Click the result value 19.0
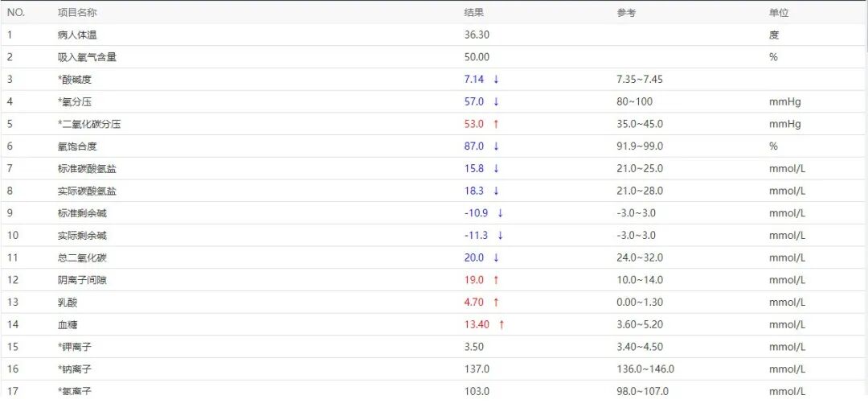This screenshot has height=420, width=868. coord(474,280)
